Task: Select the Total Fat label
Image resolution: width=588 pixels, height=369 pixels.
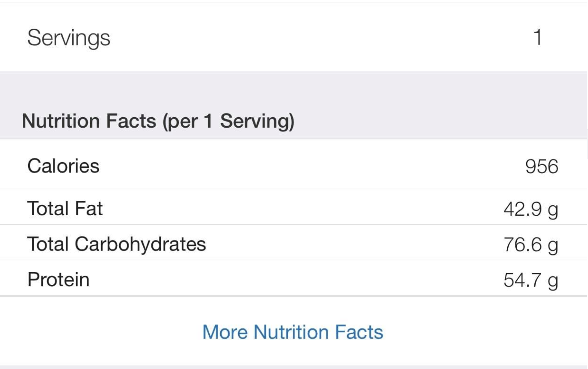Action: pos(65,208)
